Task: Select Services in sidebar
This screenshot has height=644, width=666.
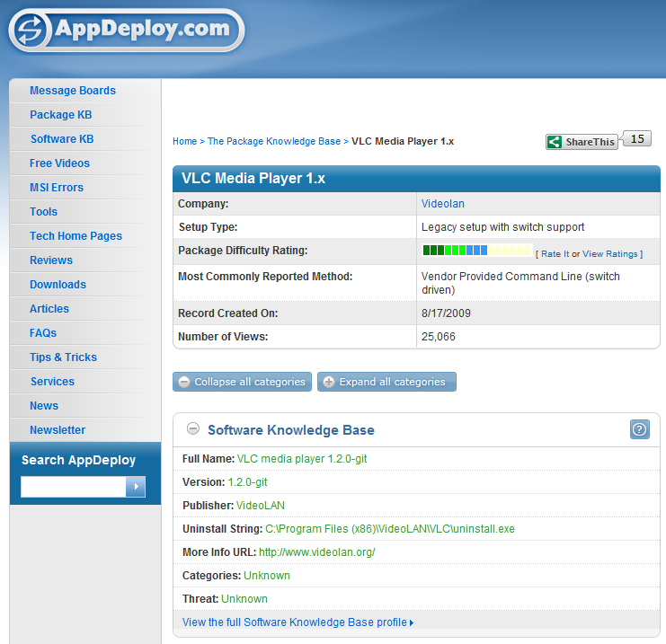Action: (x=52, y=381)
